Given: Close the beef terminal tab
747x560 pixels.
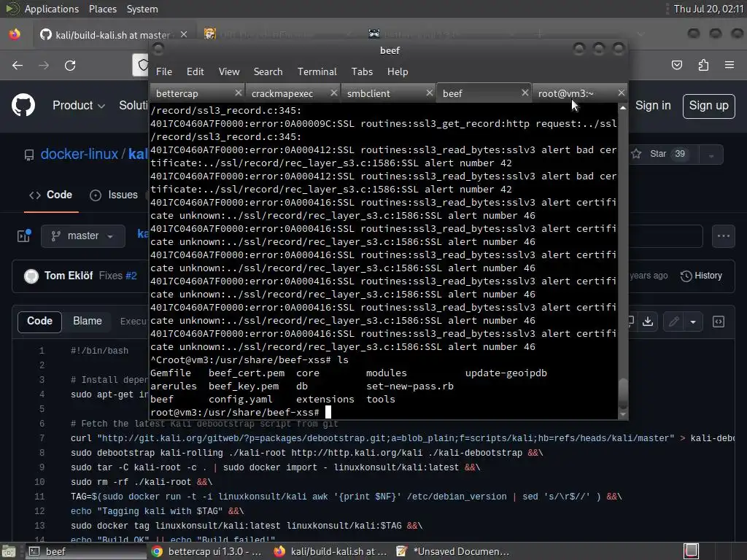Looking at the screenshot, I should (x=525, y=93).
